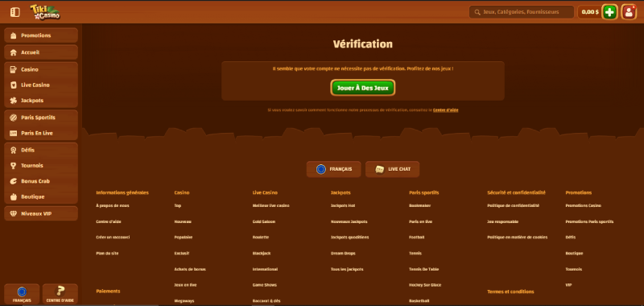Open the Game Shows link
Screen dimensions: 644x306
[265, 285]
